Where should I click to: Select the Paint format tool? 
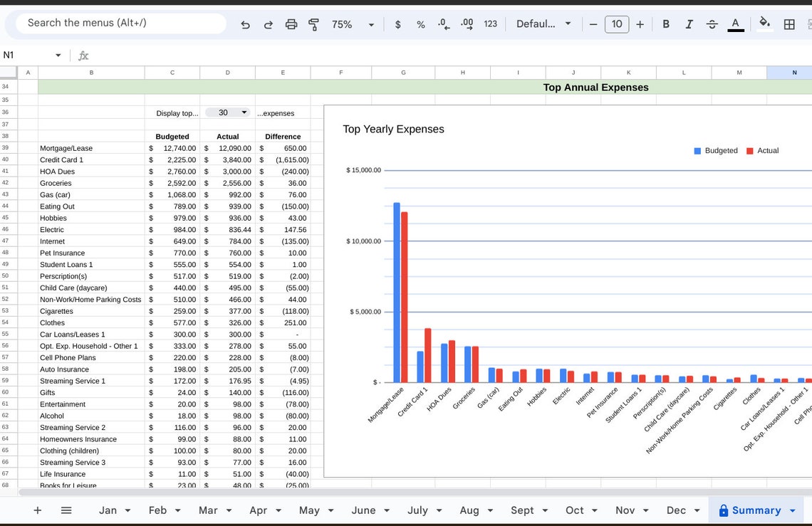point(314,23)
